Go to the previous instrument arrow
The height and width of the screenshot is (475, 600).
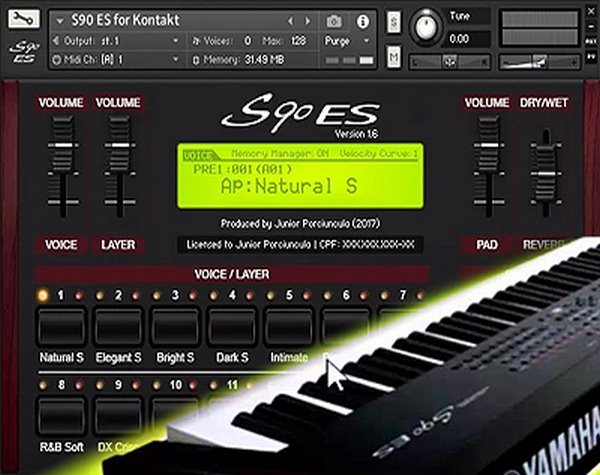point(291,21)
